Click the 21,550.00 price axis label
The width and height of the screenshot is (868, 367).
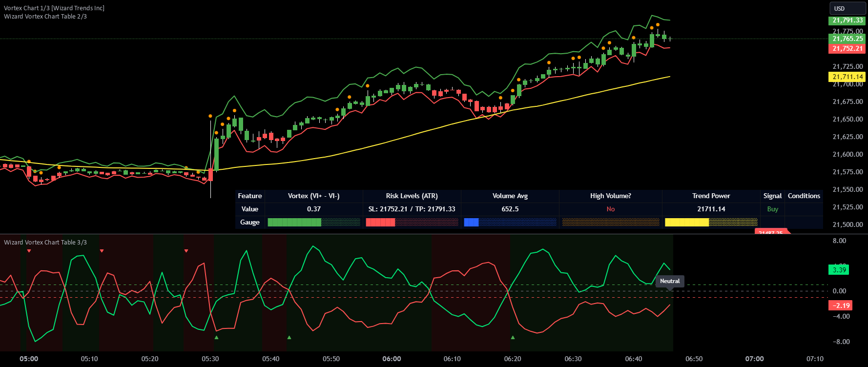pyautogui.click(x=847, y=189)
